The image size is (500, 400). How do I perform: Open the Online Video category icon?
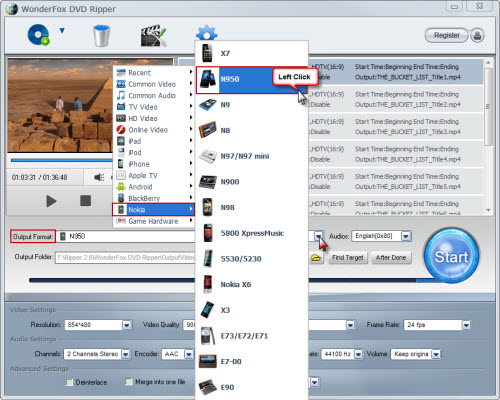pos(121,130)
